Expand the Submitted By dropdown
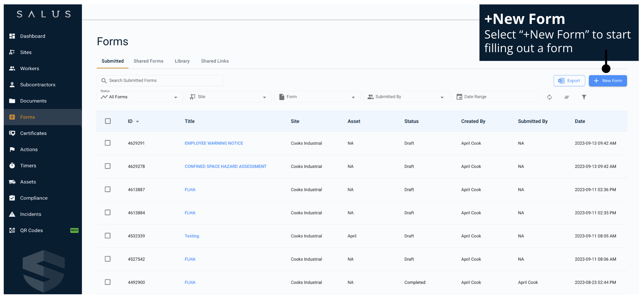 (406, 97)
